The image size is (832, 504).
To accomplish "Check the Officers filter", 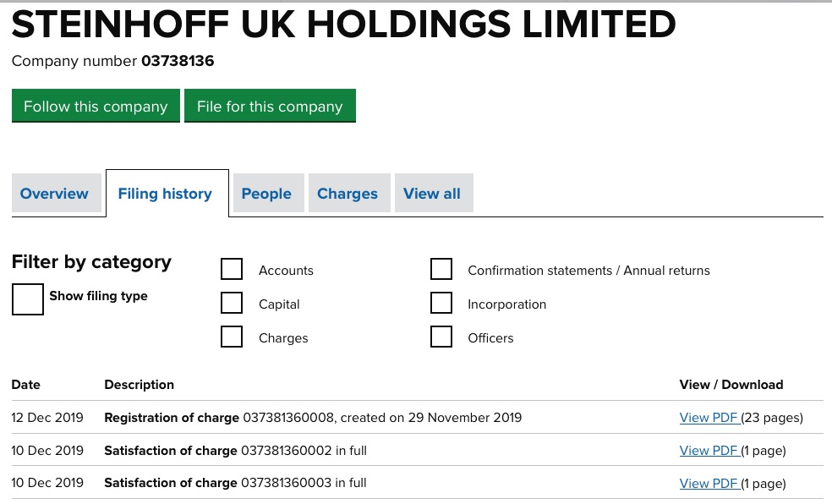I will coord(441,337).
